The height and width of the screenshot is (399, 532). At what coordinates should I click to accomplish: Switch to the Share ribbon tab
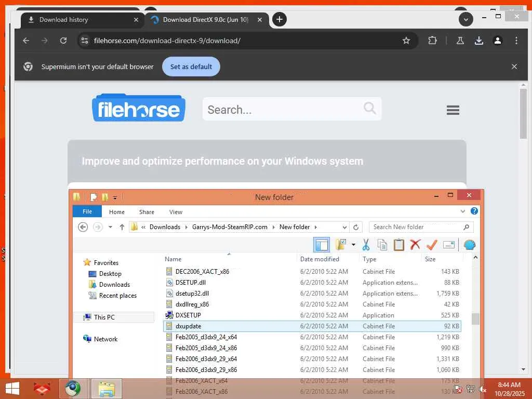[x=147, y=212]
